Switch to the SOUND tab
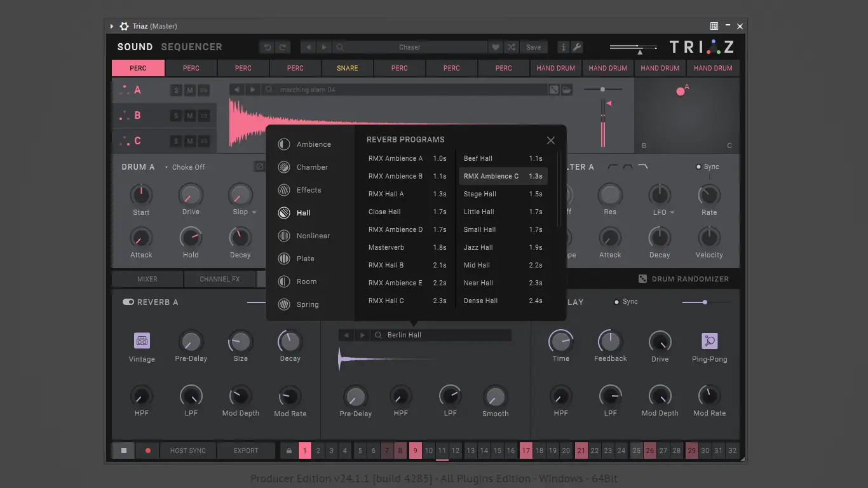This screenshot has width=868, height=488. (135, 47)
